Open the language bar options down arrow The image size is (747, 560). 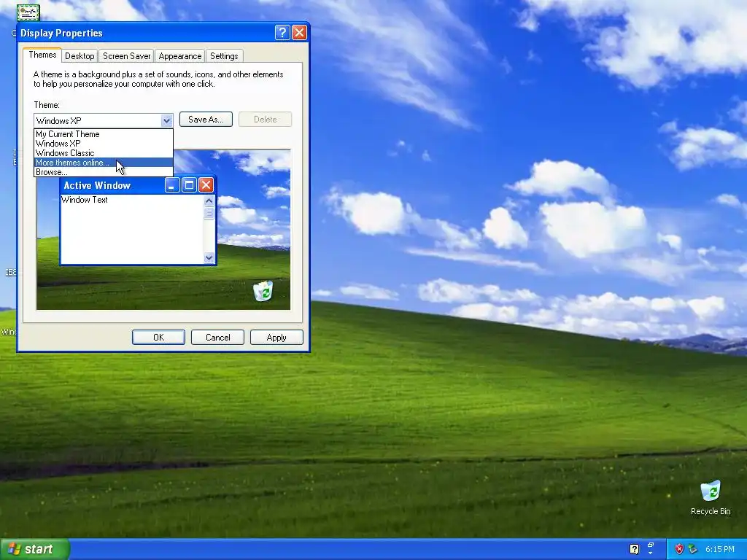coord(651,553)
